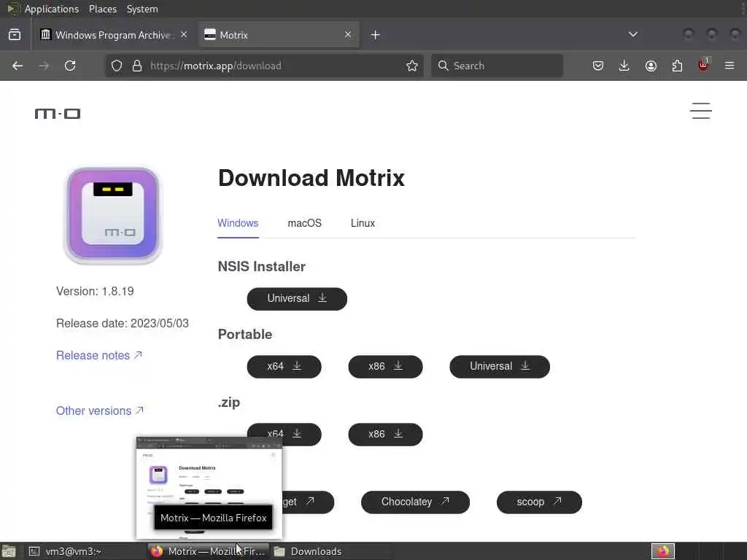Open the Motrix site hamburger menu
747x560 pixels.
tap(701, 111)
